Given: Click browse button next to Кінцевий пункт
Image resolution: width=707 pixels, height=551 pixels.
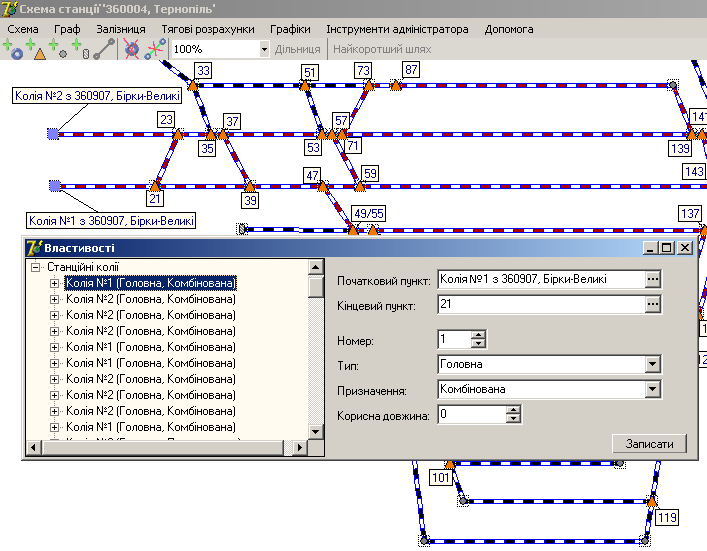Looking at the screenshot, I should pos(653,303).
